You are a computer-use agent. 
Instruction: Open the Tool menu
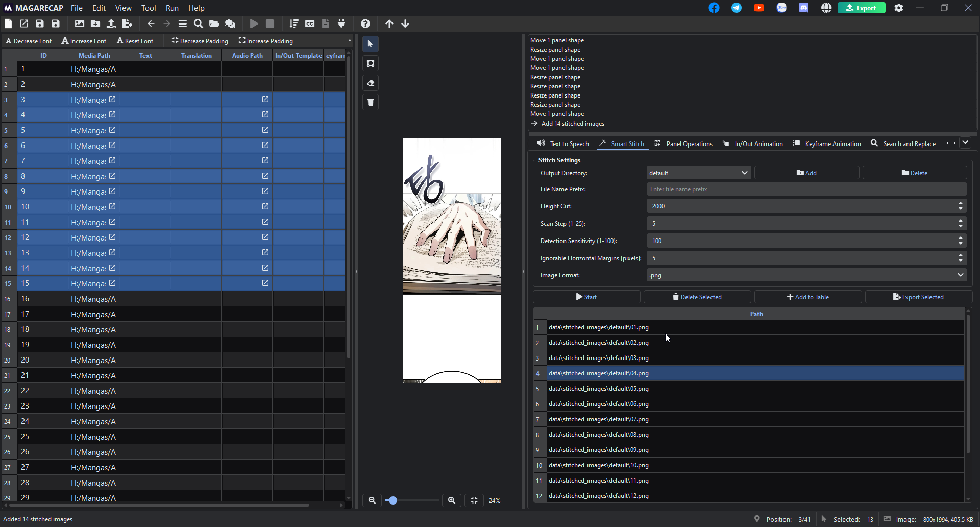point(149,8)
